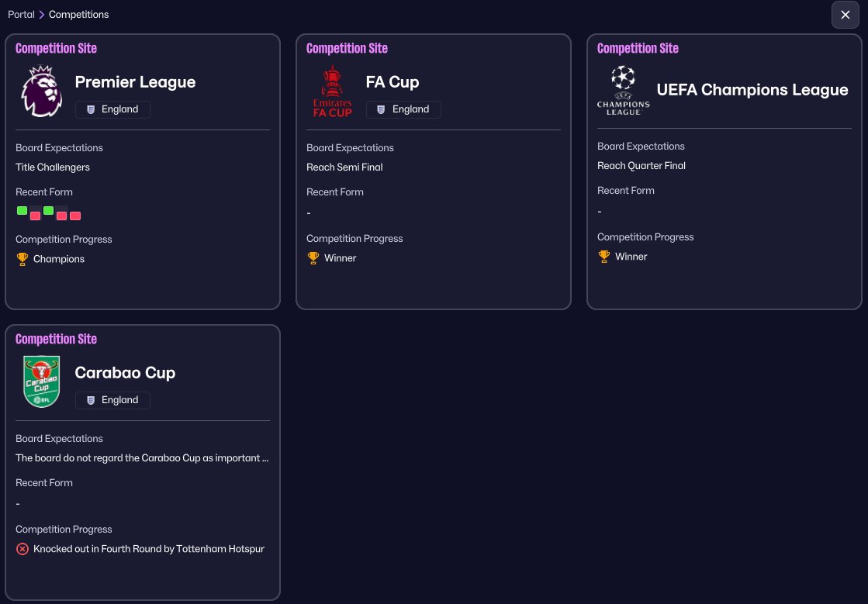Click the England tag under Premier League
868x604 pixels.
click(112, 109)
